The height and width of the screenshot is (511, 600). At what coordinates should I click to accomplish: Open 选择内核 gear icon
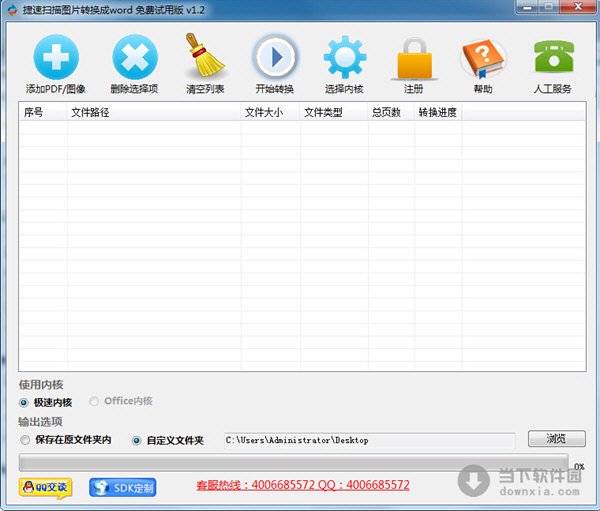tap(345, 57)
